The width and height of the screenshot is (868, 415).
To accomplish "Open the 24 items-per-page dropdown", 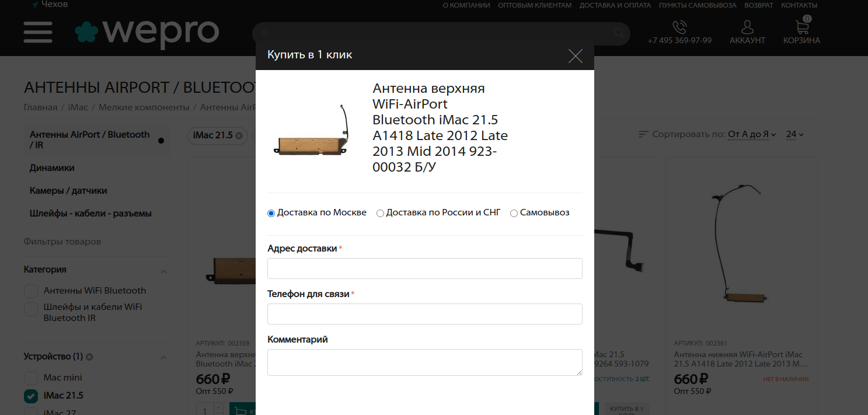I will coord(794,134).
